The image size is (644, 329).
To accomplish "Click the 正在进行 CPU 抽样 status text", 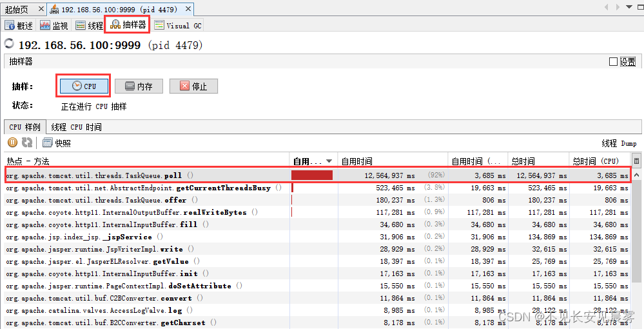I will point(93,106).
